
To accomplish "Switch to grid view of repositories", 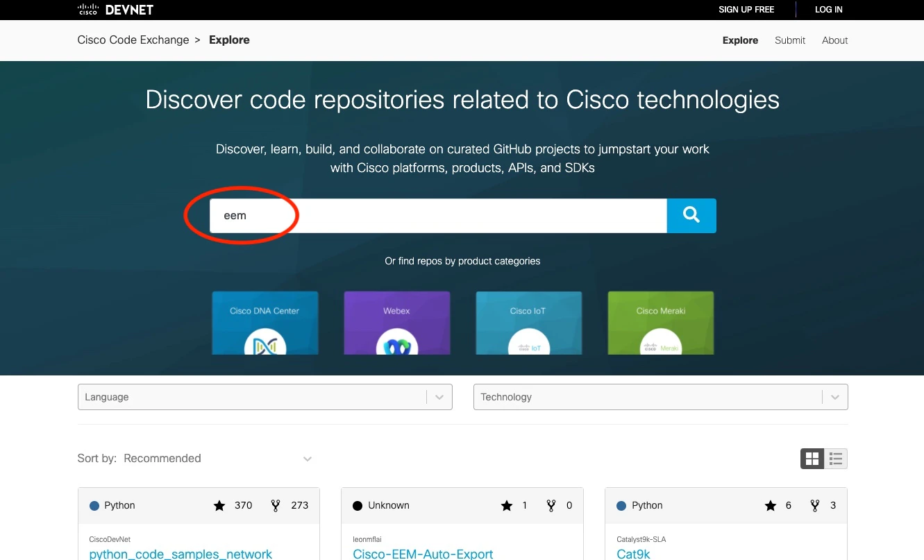I will pyautogui.click(x=812, y=458).
